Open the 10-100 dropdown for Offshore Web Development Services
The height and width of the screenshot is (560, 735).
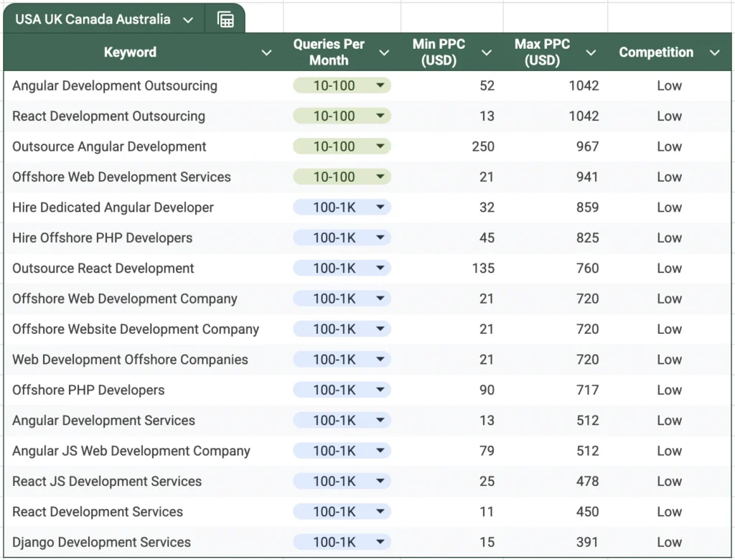pyautogui.click(x=380, y=177)
